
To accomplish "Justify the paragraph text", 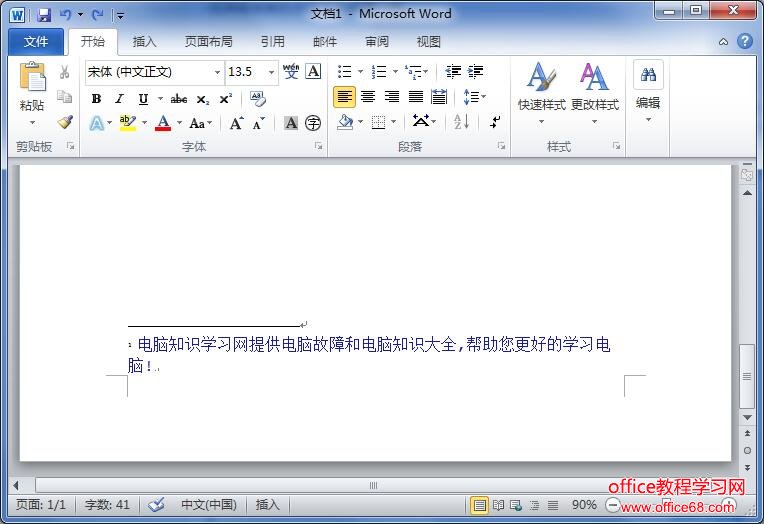I will 416,97.
